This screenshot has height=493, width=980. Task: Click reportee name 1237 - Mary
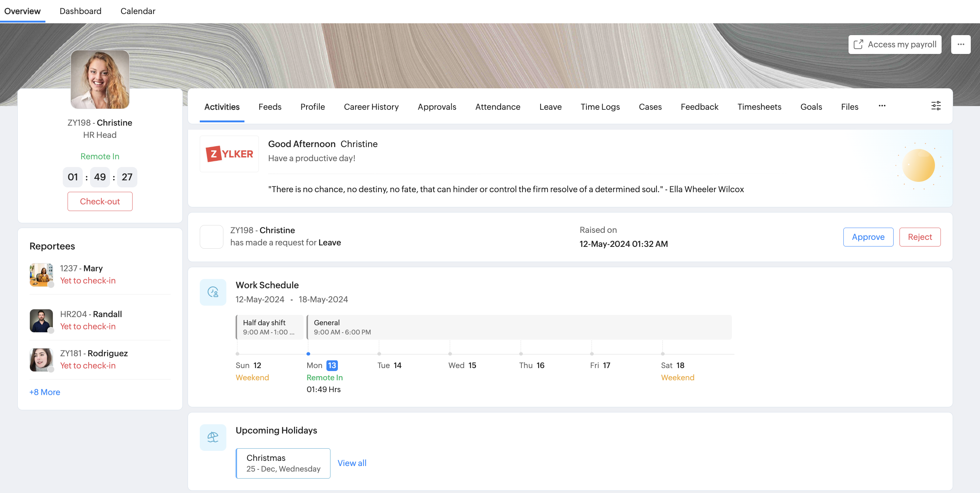pyautogui.click(x=81, y=268)
